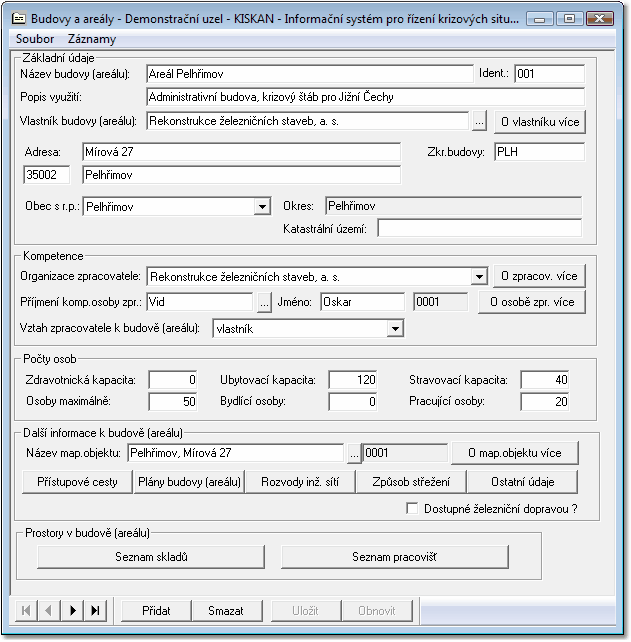631x642 pixels.
Task: Open Ostatní údaje
Action: click(522, 482)
